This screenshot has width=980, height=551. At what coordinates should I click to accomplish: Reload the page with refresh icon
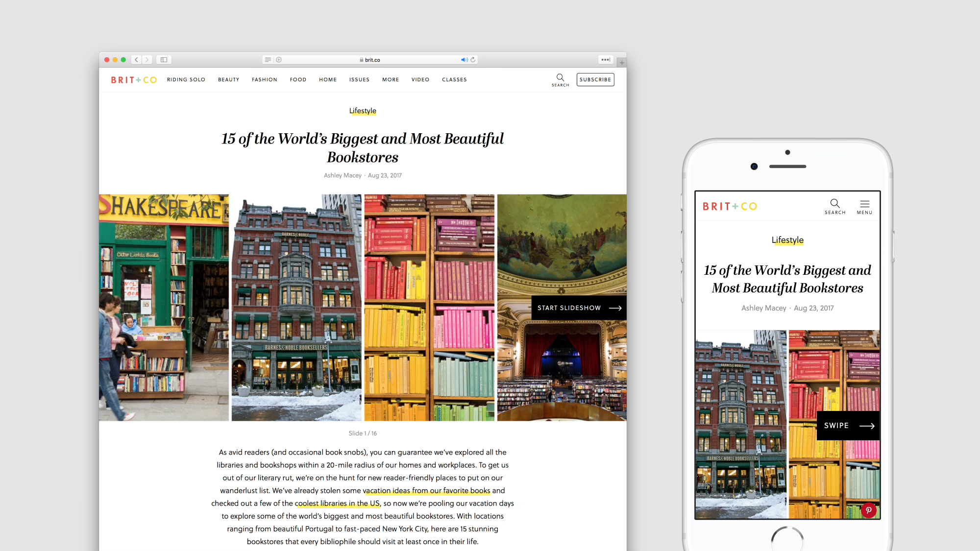[473, 60]
